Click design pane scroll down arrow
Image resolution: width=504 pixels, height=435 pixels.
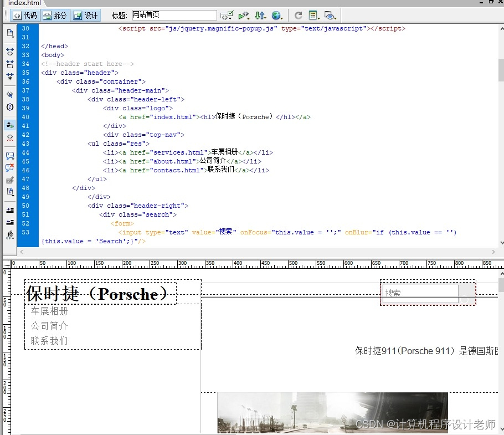coord(501,428)
